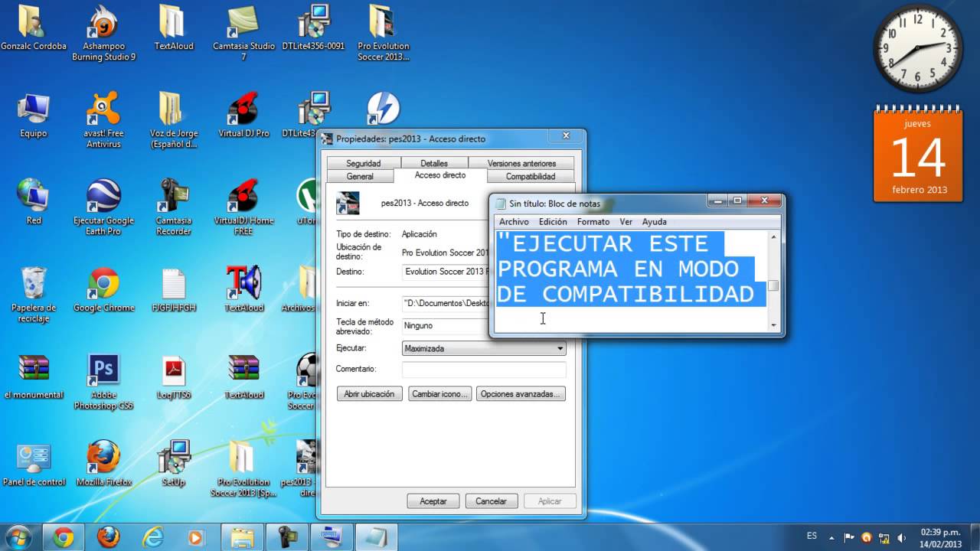The height and width of the screenshot is (551, 980).
Task: Open Edición menu in Bloc de notas
Action: pyautogui.click(x=553, y=222)
